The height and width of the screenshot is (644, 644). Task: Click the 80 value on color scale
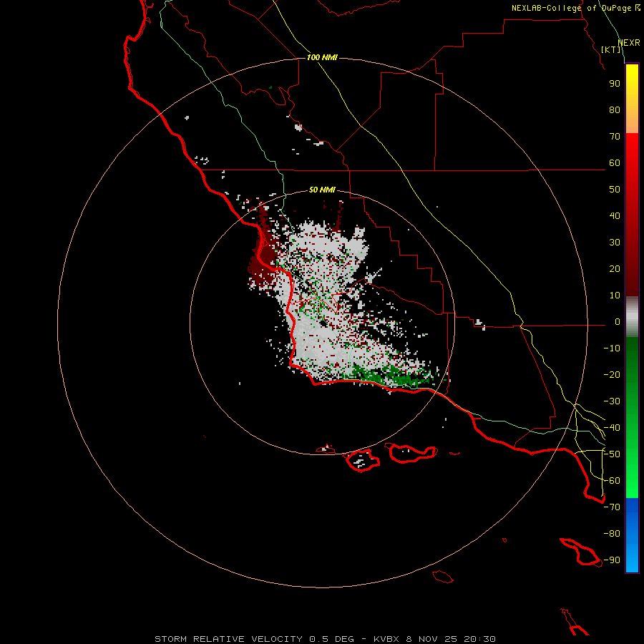[615, 109]
